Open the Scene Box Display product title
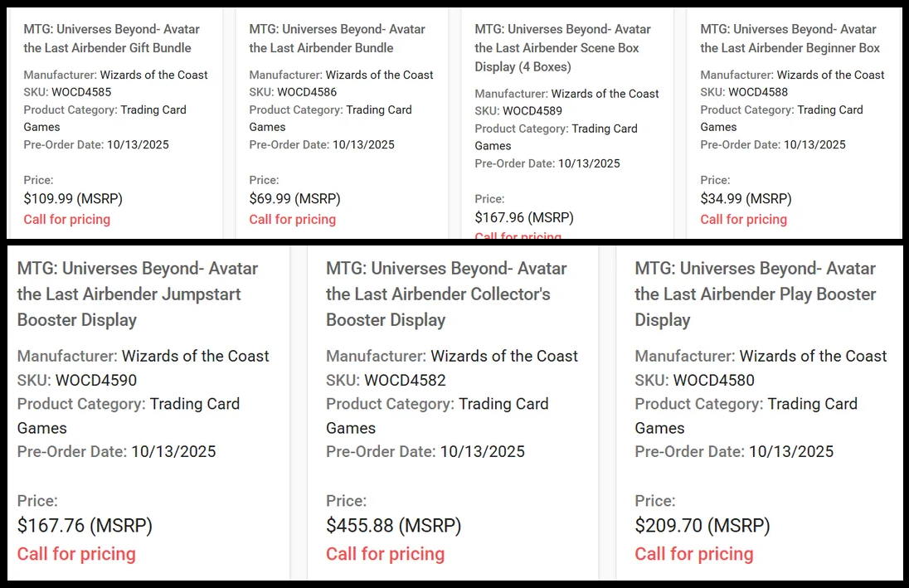The image size is (909, 588). coord(562,48)
